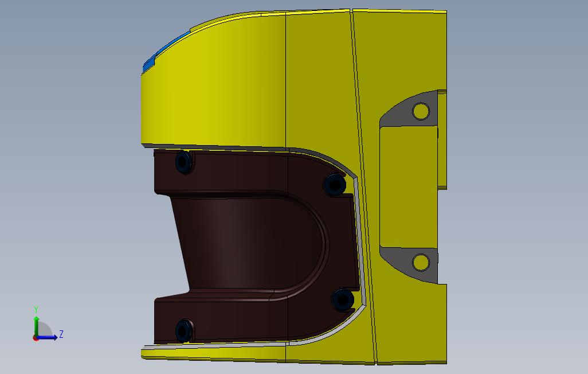Screen dimensions: 588x374
Task: Select the mounting hole in the lower gray bracket
Action: [x=421, y=262]
